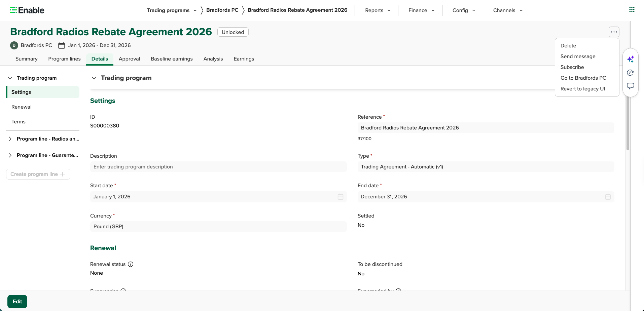Click the Renewal section heading
Viewport: 644px width, 311px height.
103,248
